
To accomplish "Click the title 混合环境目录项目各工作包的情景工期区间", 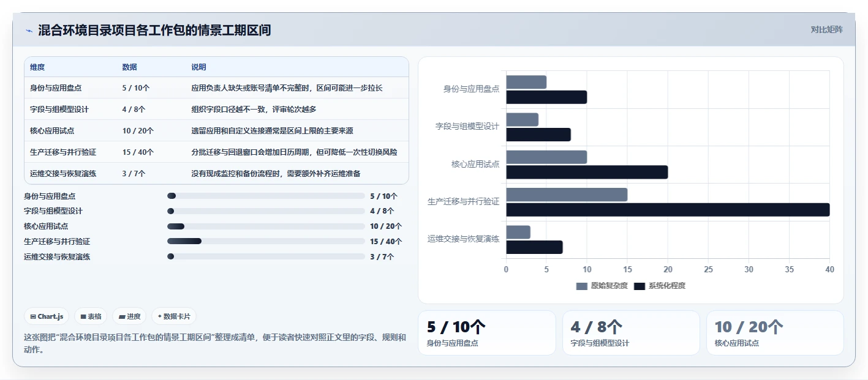I will click(x=154, y=30).
